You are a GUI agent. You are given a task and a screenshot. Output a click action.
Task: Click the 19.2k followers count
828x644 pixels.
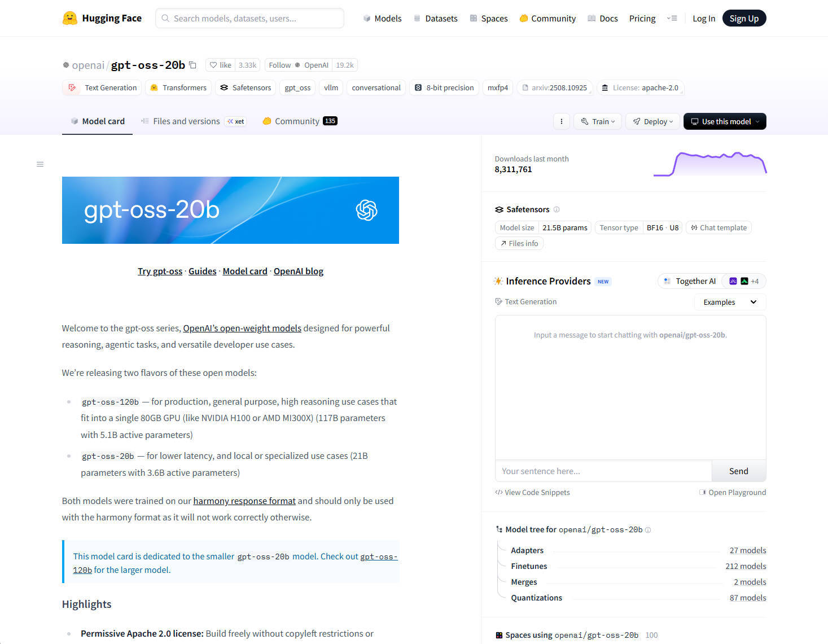click(345, 65)
